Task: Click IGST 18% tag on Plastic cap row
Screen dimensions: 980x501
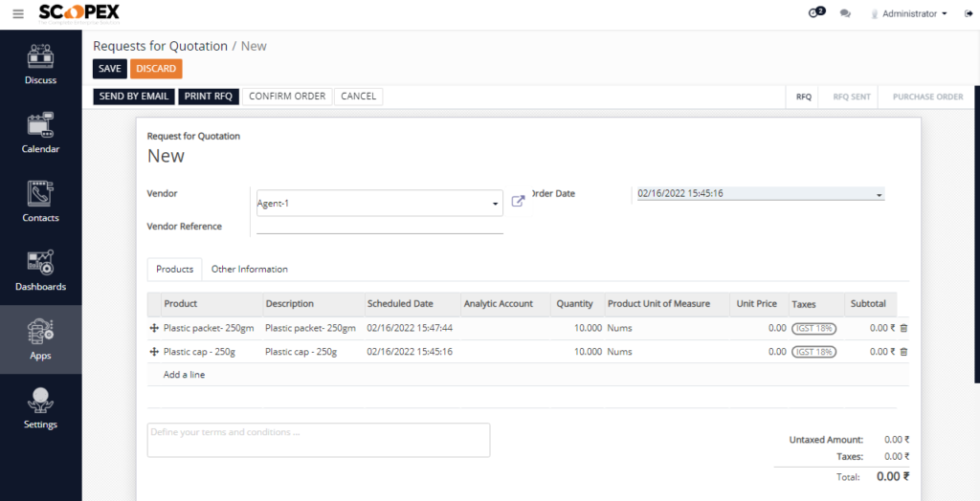Action: [x=813, y=352]
